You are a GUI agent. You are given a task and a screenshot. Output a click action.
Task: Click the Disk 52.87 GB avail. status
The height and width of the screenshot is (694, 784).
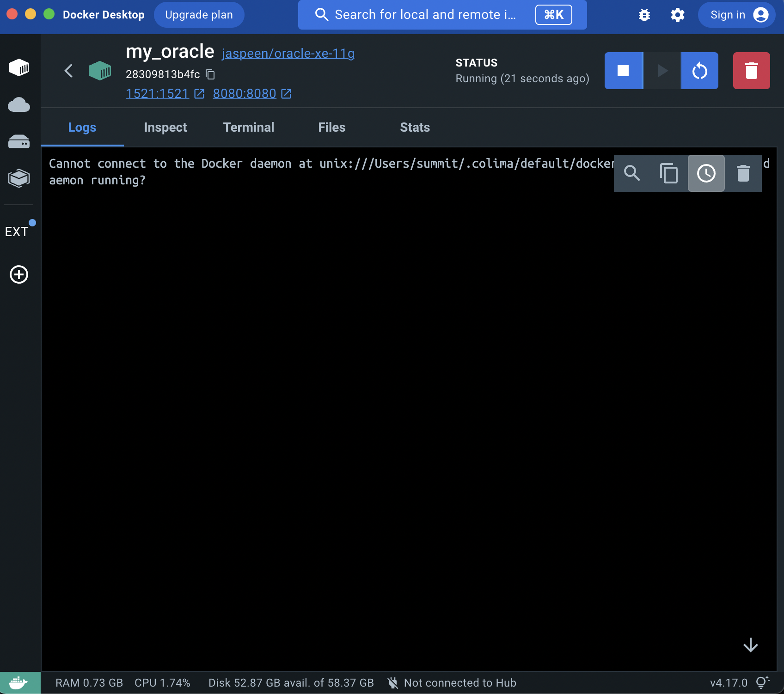coord(291,683)
